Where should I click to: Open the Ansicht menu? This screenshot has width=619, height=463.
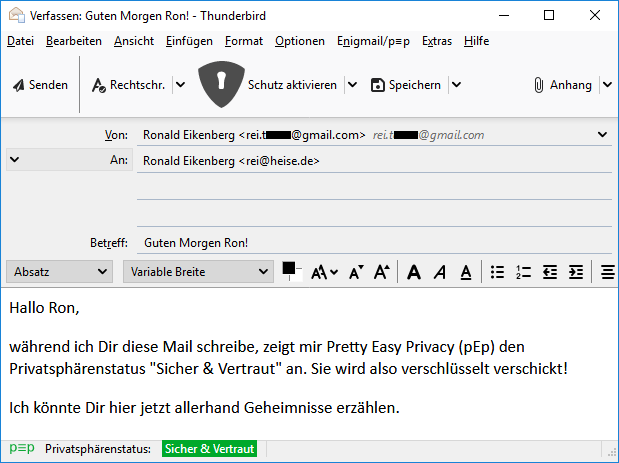point(134,41)
